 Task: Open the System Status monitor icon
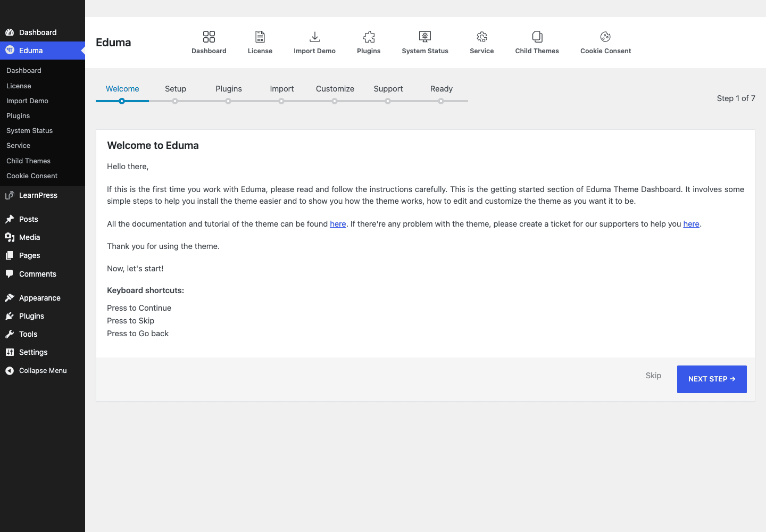coord(425,37)
